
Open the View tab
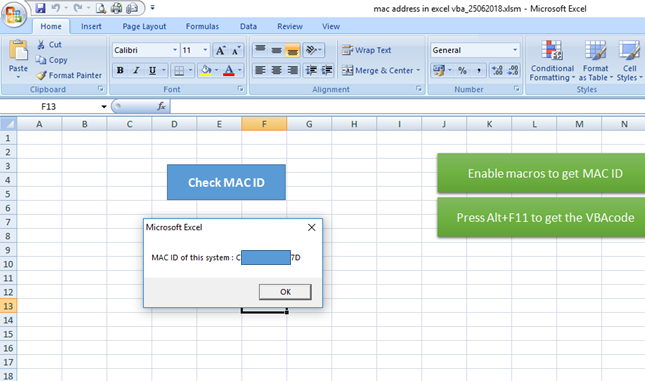tap(331, 26)
